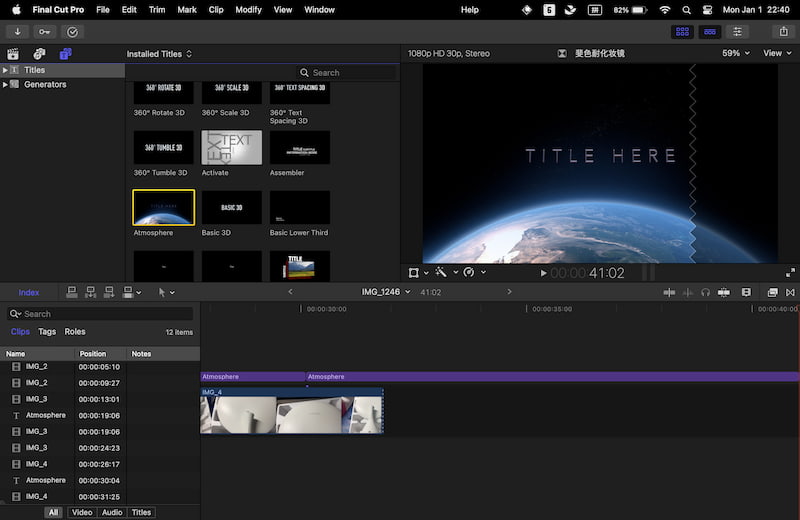Toggle the Inspector sliders button
This screenshot has height=520, width=800.
738,31
